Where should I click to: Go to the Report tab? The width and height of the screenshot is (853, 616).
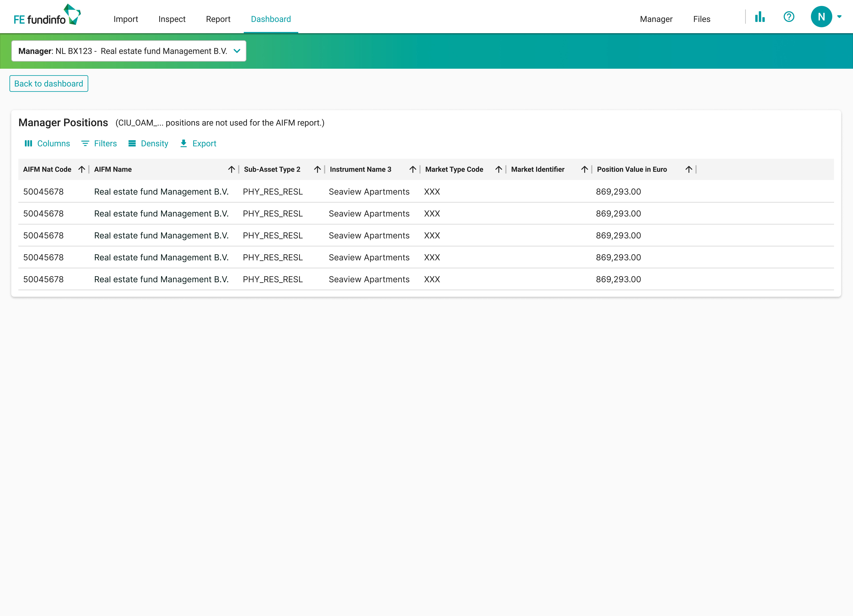click(218, 19)
